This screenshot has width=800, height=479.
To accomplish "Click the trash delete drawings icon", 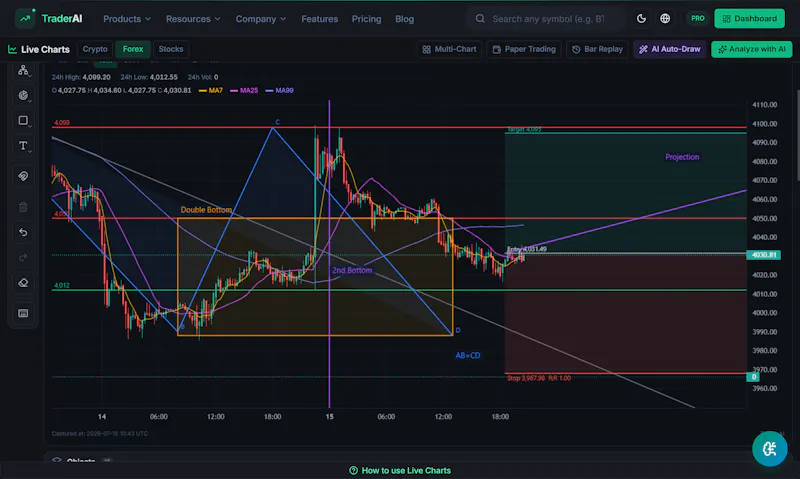I will [23, 207].
